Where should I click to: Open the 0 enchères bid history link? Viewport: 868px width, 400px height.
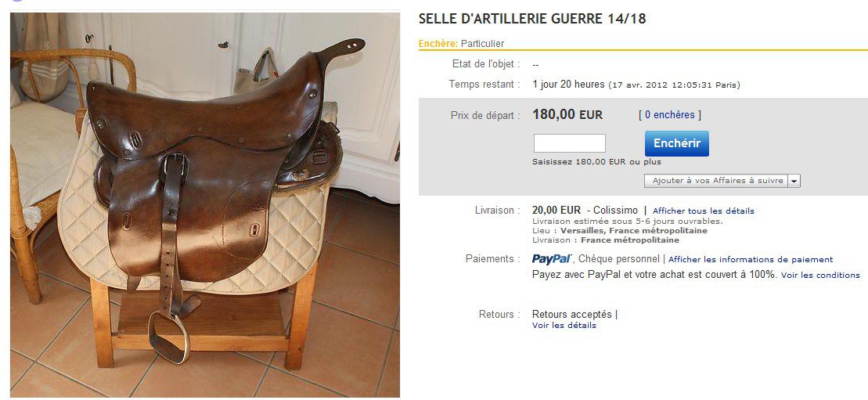[670, 115]
